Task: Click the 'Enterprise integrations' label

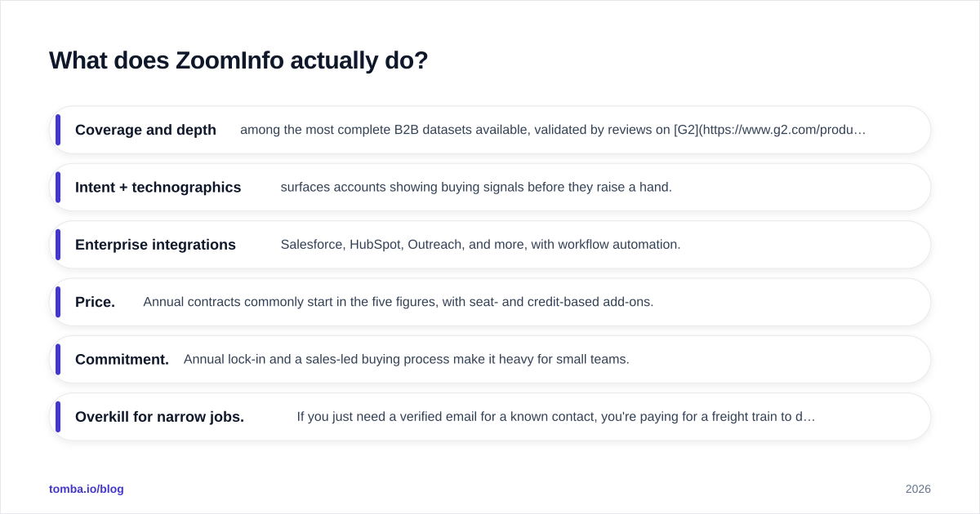Action: pos(155,245)
